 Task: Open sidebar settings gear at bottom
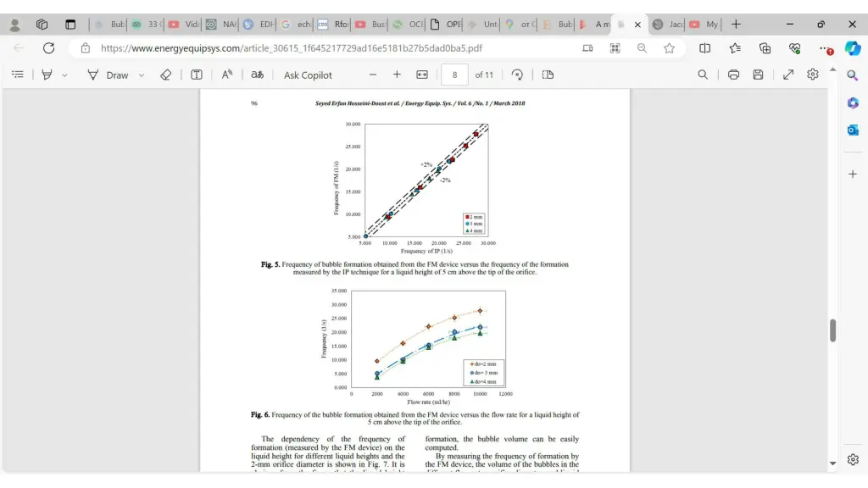[x=853, y=459]
